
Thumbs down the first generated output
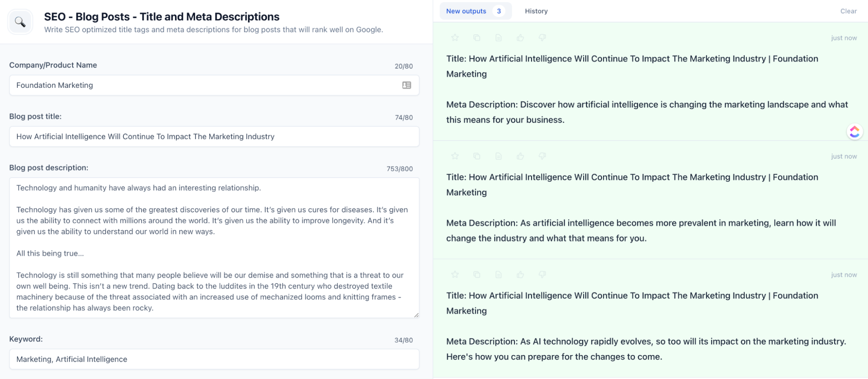point(542,38)
